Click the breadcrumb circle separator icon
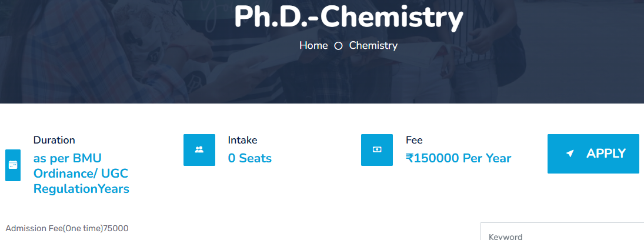Screen dimensions: 644x240 [x=339, y=46]
